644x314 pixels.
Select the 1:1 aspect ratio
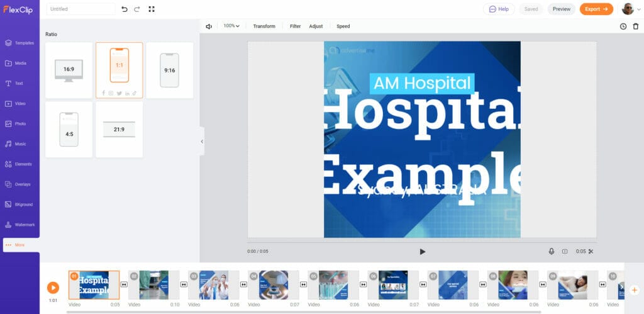(119, 70)
